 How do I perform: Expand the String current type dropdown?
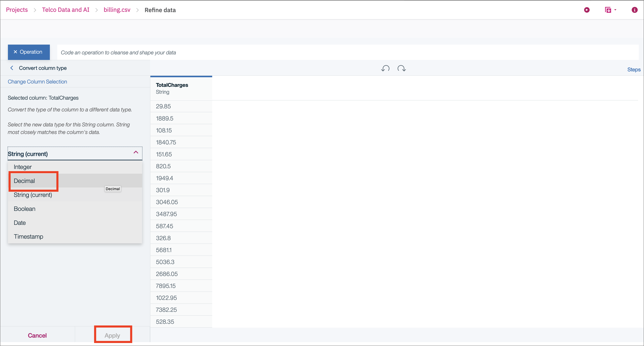point(75,153)
